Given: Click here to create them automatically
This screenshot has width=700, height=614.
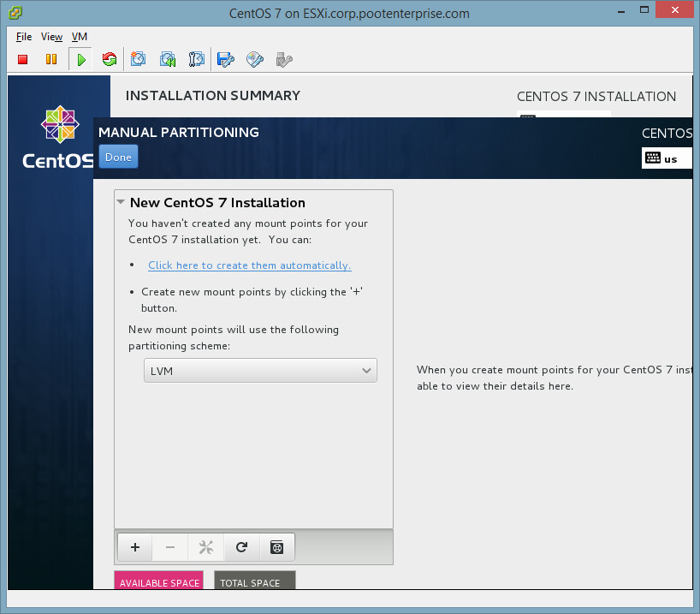Looking at the screenshot, I should click(250, 265).
